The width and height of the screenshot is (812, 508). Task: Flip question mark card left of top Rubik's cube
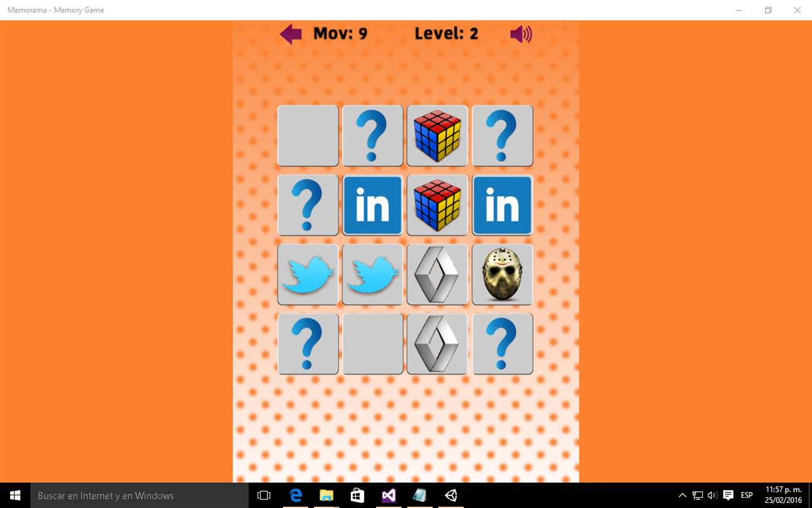(x=373, y=135)
